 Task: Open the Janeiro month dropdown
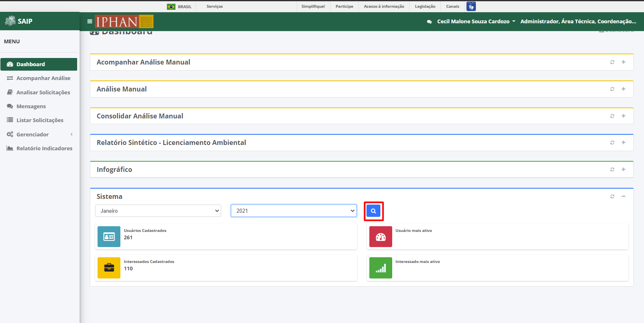(158, 211)
